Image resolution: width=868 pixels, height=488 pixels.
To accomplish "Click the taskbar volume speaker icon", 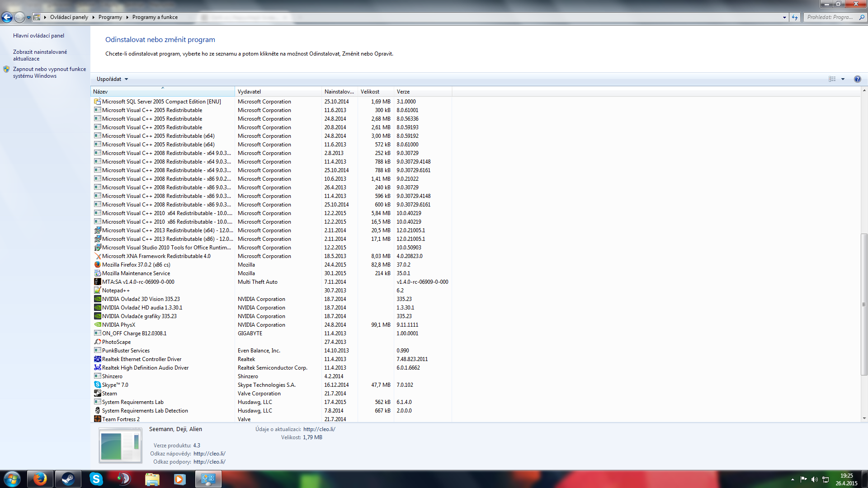I will pos(814,479).
